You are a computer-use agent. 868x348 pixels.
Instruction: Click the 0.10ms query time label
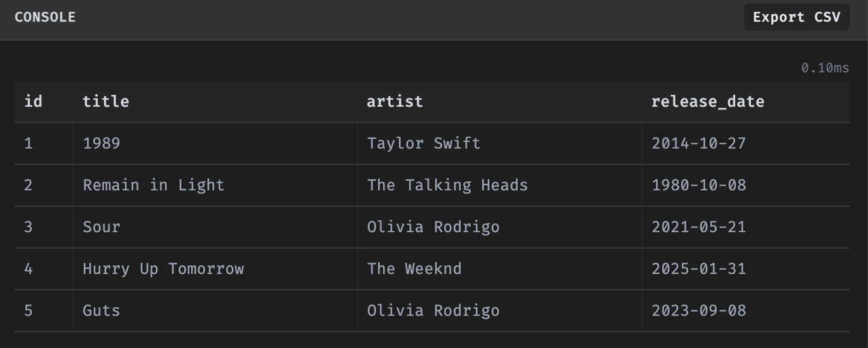(x=825, y=68)
